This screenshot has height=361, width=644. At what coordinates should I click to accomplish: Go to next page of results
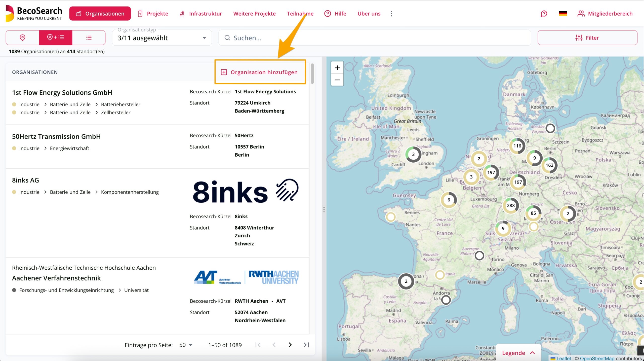(x=290, y=345)
